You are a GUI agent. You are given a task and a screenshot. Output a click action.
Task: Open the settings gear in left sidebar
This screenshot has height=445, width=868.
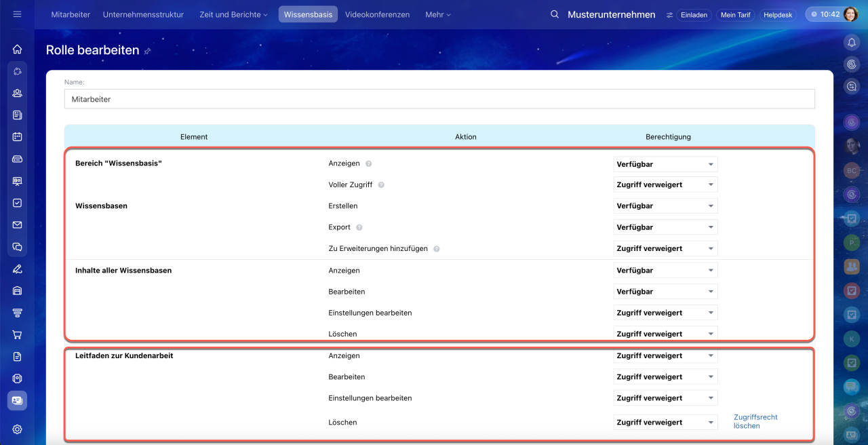click(x=17, y=429)
